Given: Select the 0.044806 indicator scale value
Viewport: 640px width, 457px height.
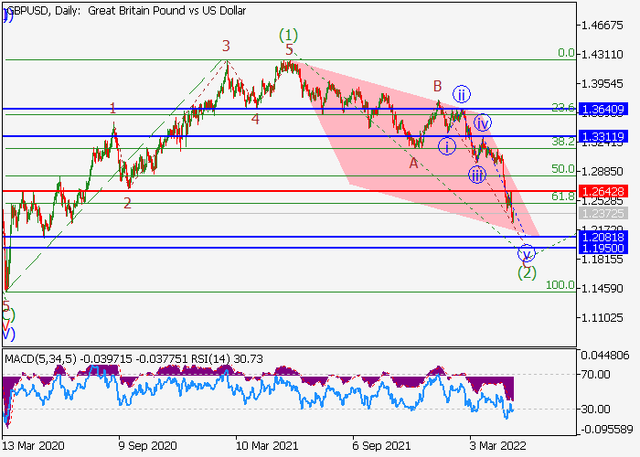Looking at the screenshot, I should click(605, 355).
